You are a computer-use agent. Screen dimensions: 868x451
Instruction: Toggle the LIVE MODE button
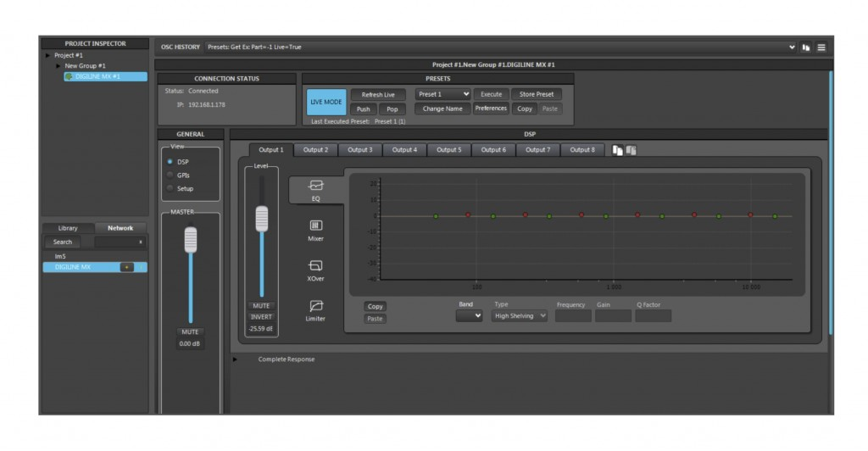point(326,102)
